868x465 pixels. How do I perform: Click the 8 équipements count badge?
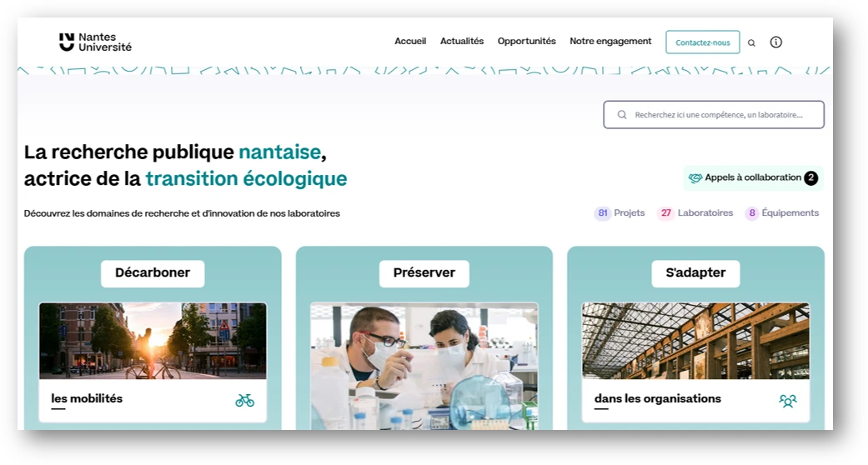[752, 213]
